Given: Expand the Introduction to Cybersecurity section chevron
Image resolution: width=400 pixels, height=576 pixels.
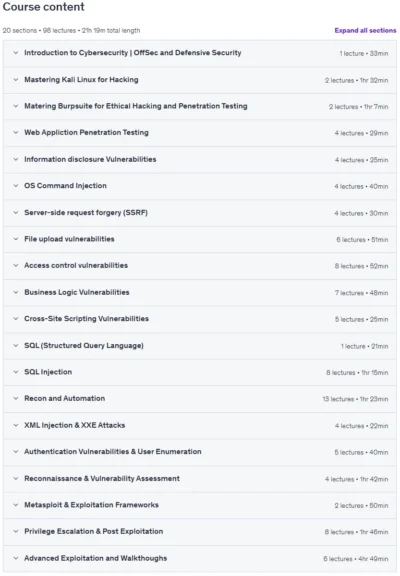Looking at the screenshot, I should click(x=16, y=53).
